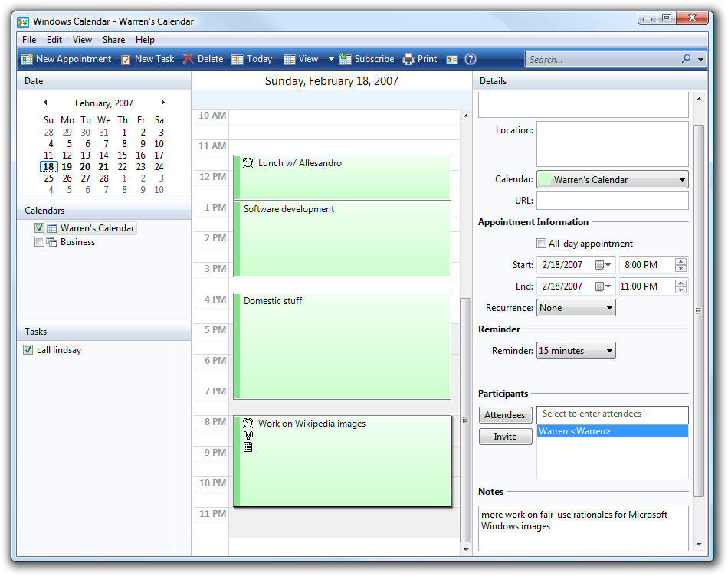Decrease the End time with down arrow
The width and height of the screenshot is (728, 576).
click(x=680, y=290)
